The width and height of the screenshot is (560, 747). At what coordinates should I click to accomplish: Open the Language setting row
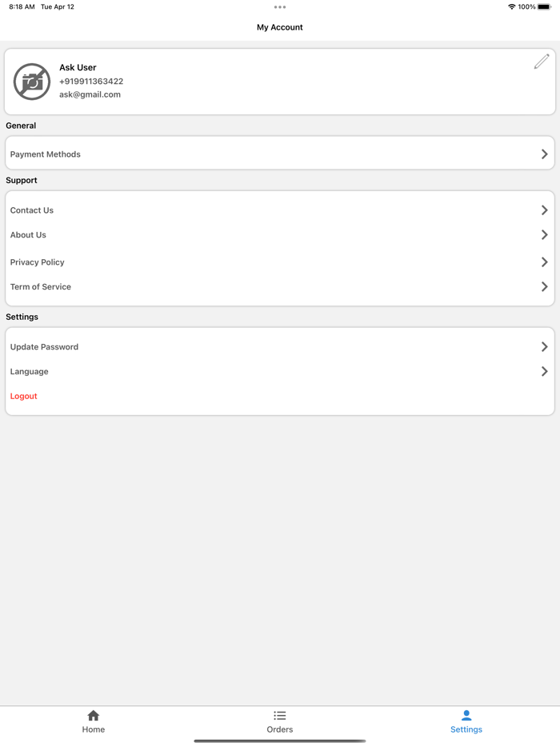(x=280, y=372)
